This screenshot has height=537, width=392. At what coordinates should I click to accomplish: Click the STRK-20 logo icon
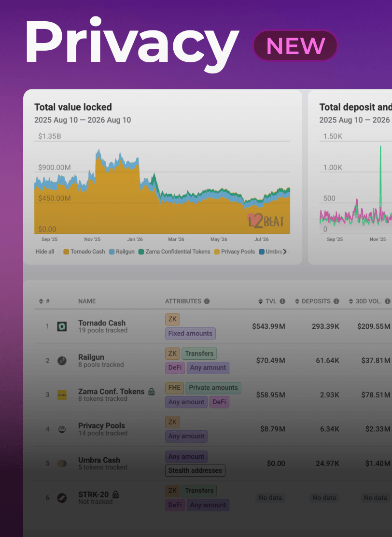click(62, 497)
